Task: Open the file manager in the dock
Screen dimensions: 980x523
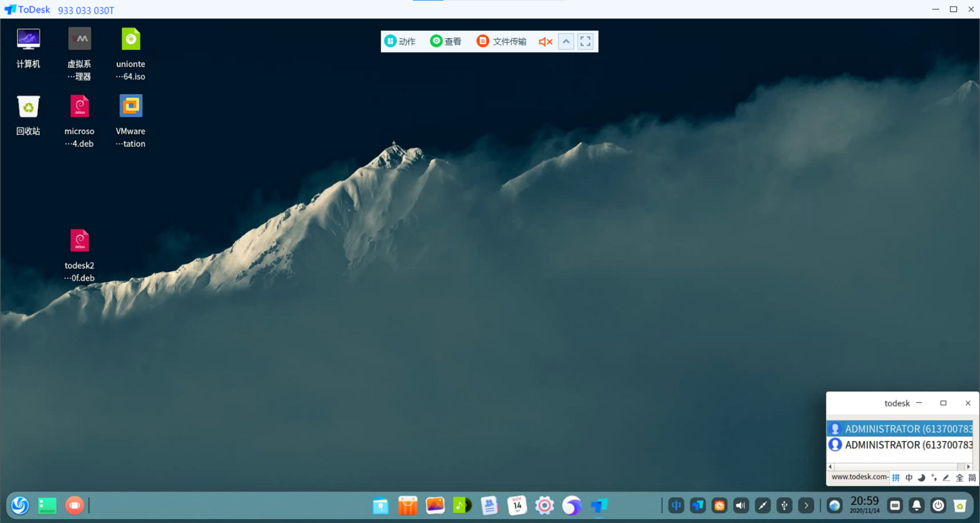Action: (x=380, y=506)
